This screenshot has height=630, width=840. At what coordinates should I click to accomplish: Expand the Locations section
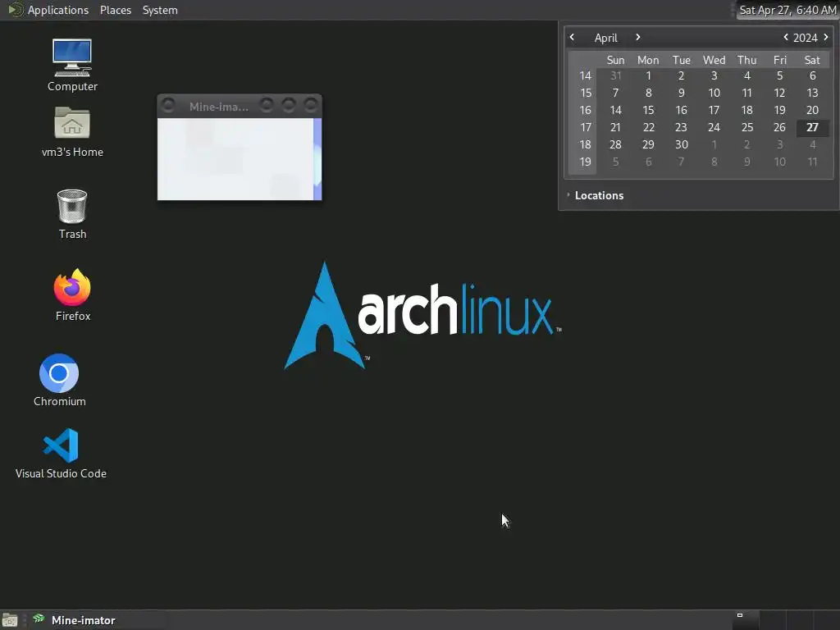pos(595,195)
